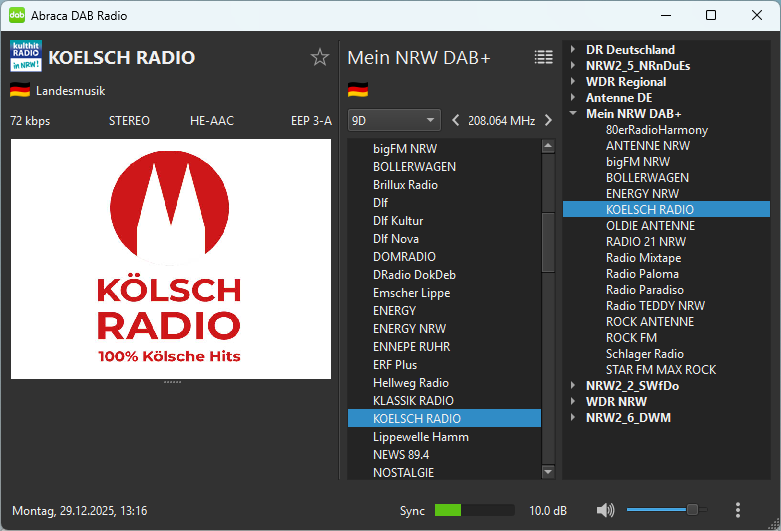This screenshot has height=531, width=781.
Task: Adjust the volume slider handle
Action: click(x=691, y=510)
